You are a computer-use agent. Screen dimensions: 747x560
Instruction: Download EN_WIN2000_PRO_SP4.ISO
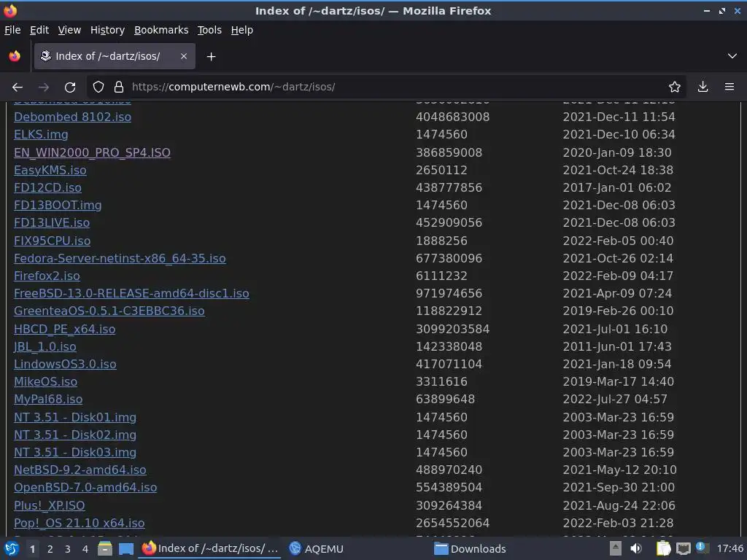coord(92,153)
